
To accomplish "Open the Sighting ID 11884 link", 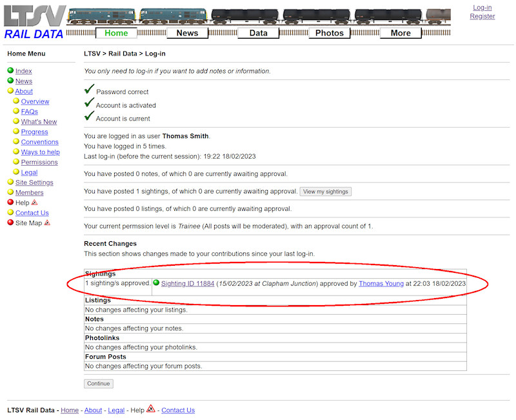I will [187, 283].
